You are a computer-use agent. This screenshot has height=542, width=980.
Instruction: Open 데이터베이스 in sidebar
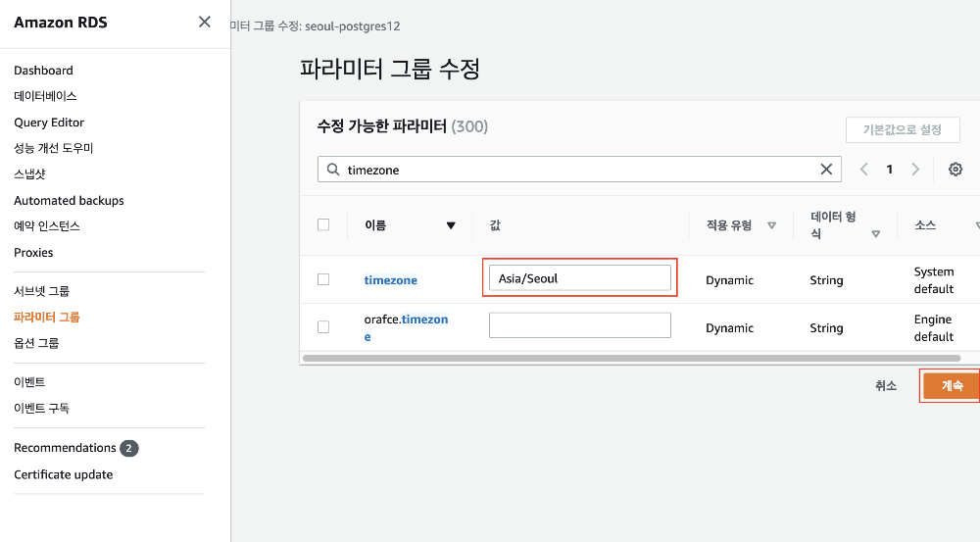(45, 96)
